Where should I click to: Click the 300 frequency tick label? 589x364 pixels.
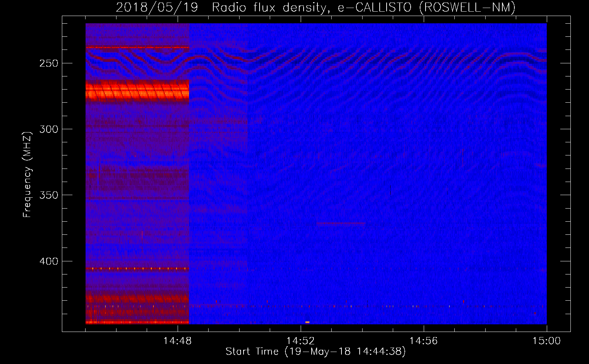click(49, 129)
